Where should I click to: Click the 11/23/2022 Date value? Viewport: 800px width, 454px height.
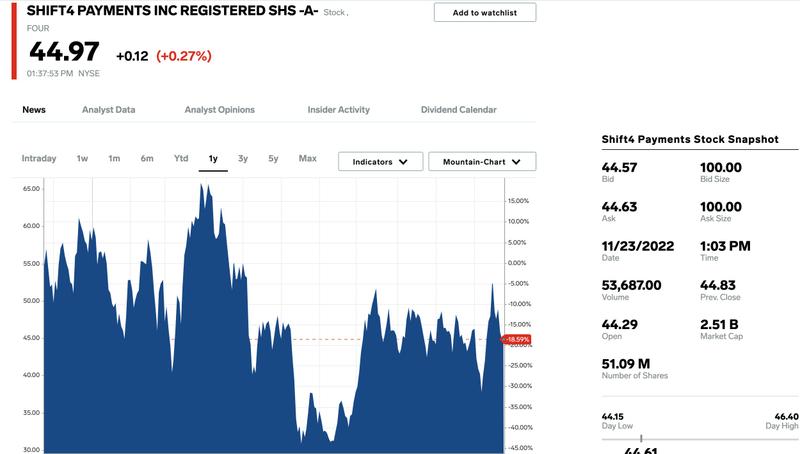tap(638, 246)
